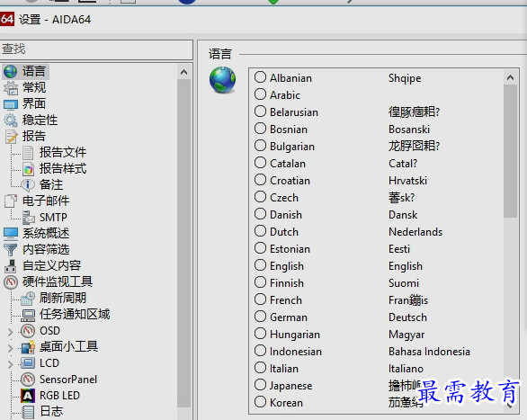
Task: Open the 稳定性 settings page
Action: click(x=40, y=120)
